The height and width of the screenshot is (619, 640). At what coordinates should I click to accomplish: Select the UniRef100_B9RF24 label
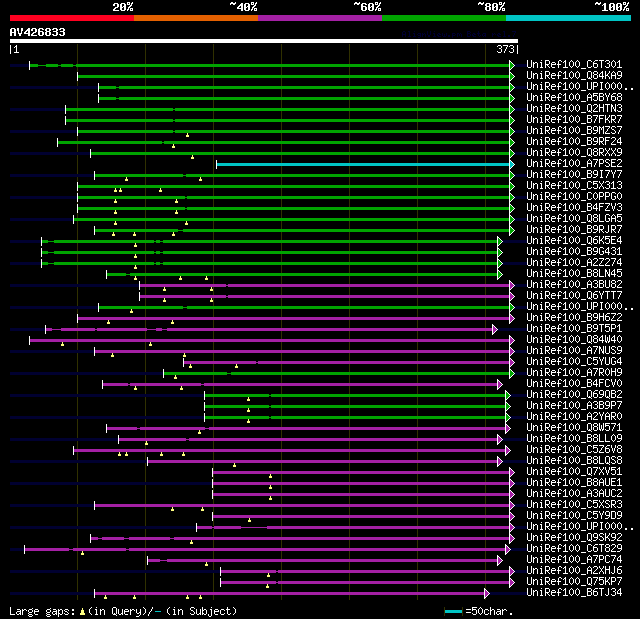click(x=574, y=142)
